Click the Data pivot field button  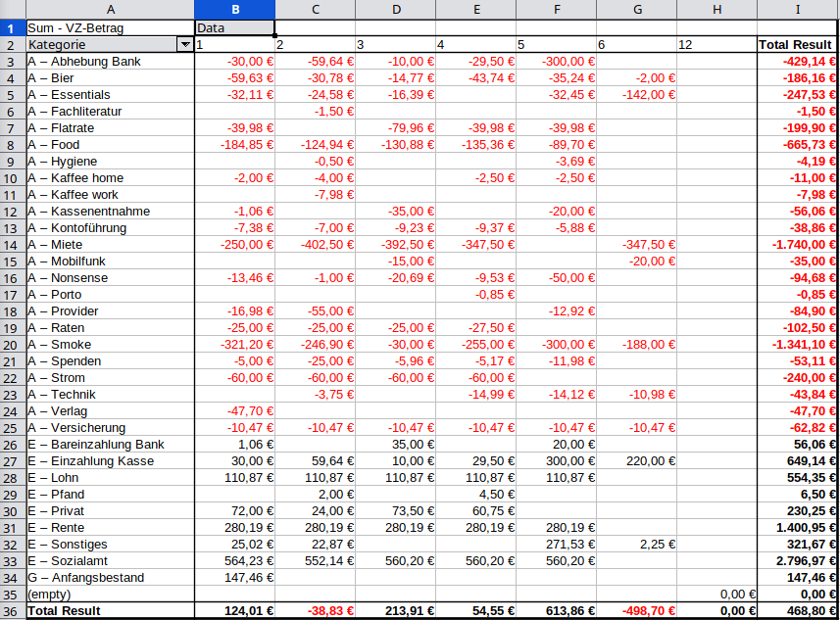pos(234,28)
